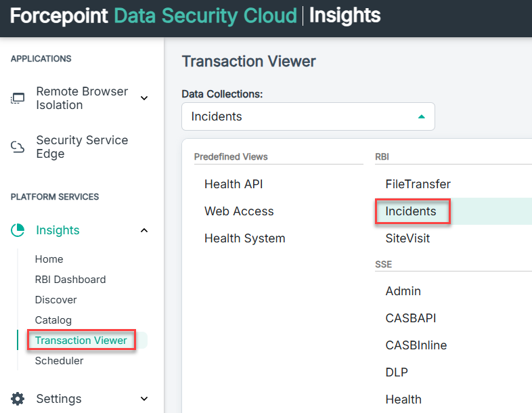Navigate to Insights Home
Viewport: 532px width, 413px height.
click(x=49, y=259)
